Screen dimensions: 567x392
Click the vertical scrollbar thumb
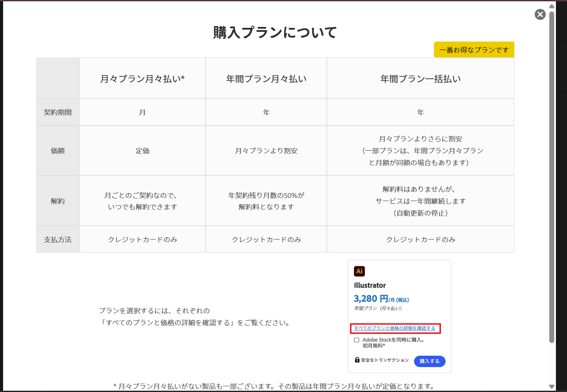coord(552,177)
